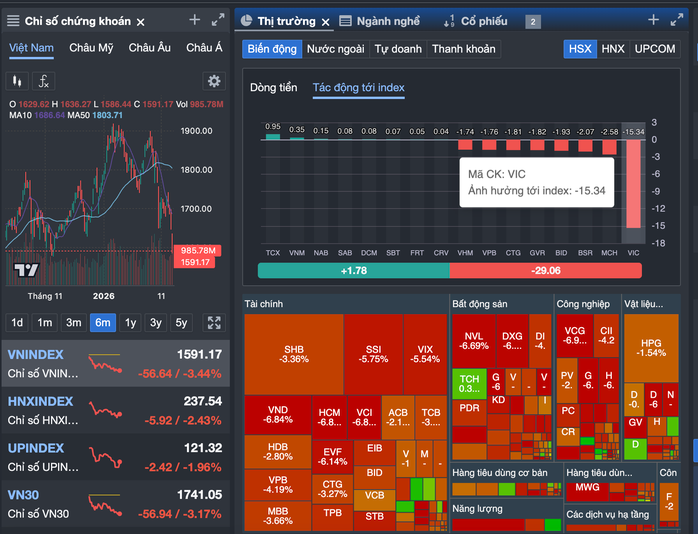This screenshot has height=534, width=698.
Task: Open the tab overflow counter showing 2
Action: pyautogui.click(x=533, y=22)
